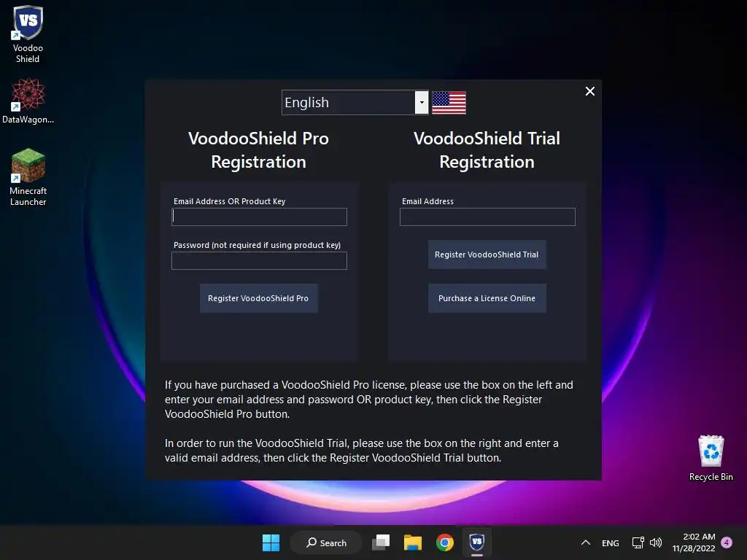Open the Windows Start menu
The width and height of the screenshot is (747, 560).
tap(271, 542)
